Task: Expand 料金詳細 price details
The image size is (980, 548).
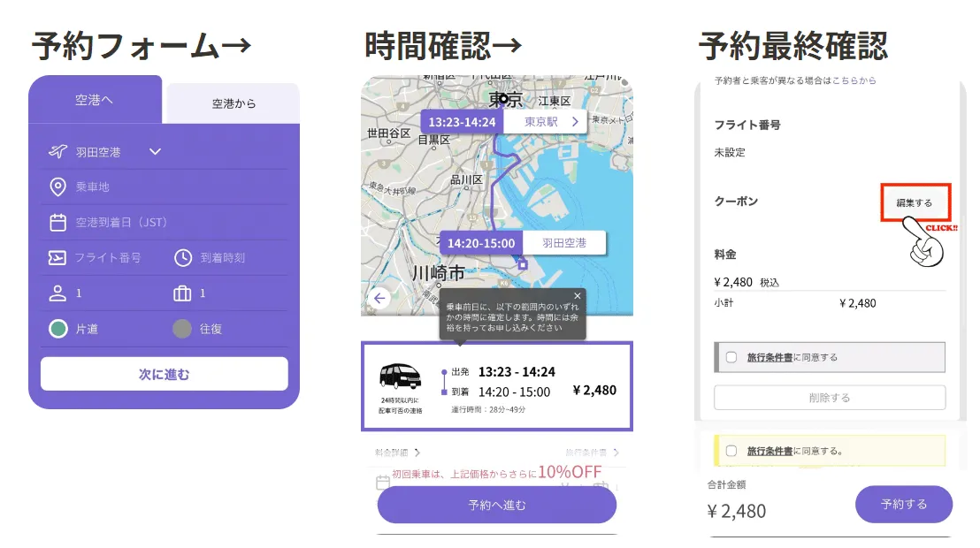Action: coord(397,453)
